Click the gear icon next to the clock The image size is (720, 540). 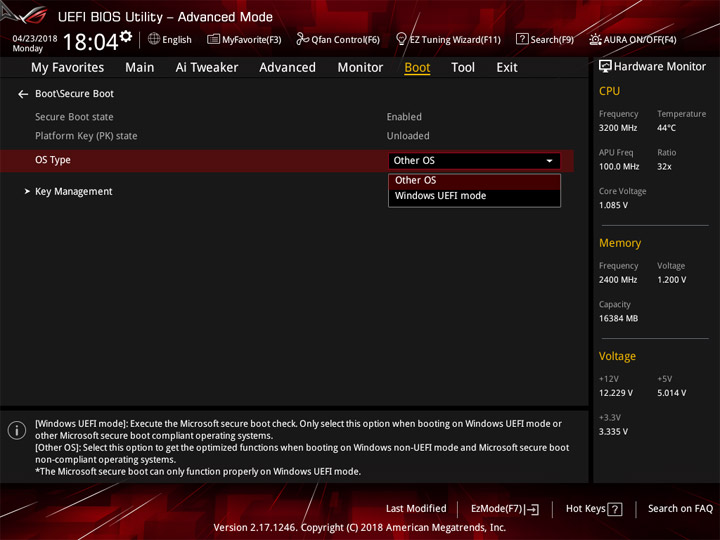pyautogui.click(x=126, y=36)
